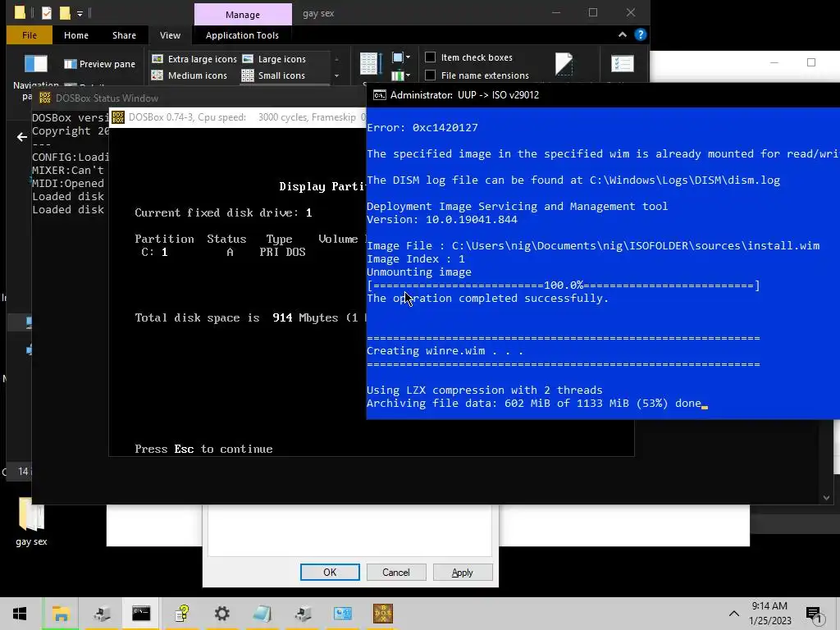
Task: Open the command prompt taskbar icon
Action: 141,614
